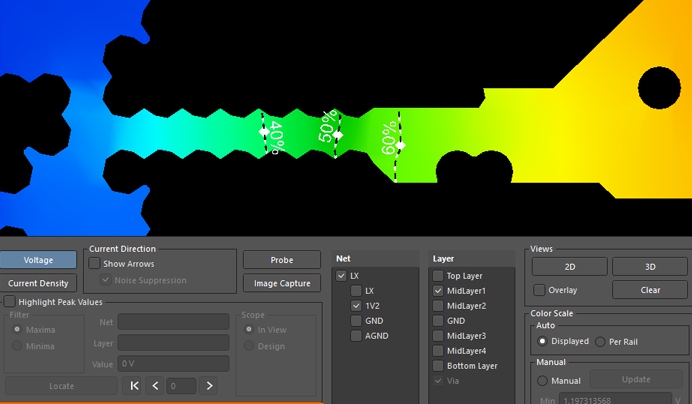This screenshot has width=692, height=404.
Task: Switch to Voltage view button
Action: 38,260
